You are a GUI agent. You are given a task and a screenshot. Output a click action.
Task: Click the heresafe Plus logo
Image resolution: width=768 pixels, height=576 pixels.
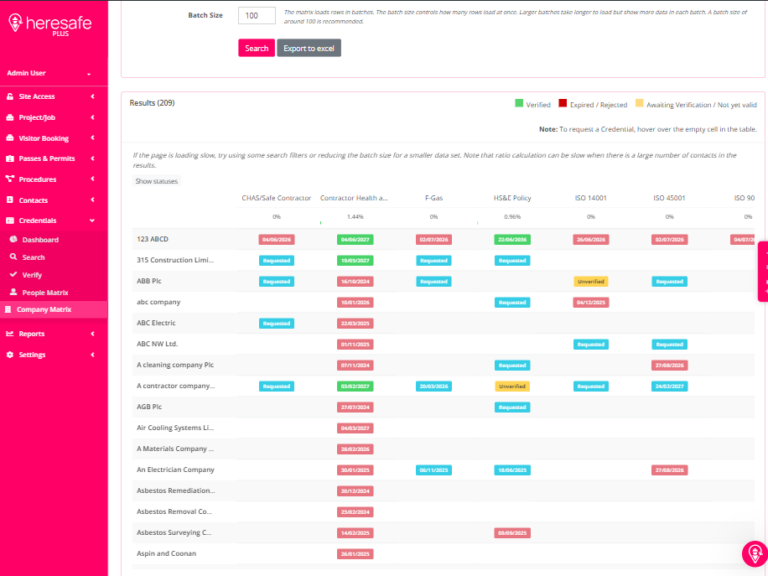pyautogui.click(x=50, y=24)
